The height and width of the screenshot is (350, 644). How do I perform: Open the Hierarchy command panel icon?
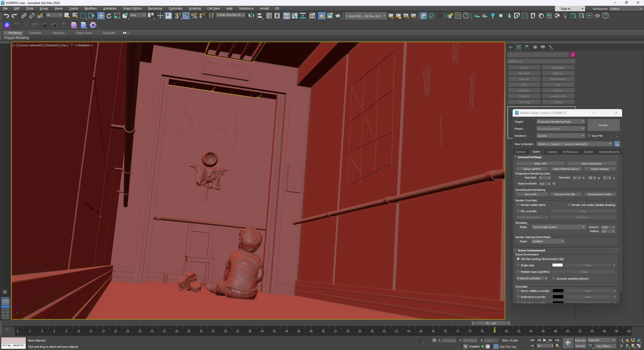point(527,47)
